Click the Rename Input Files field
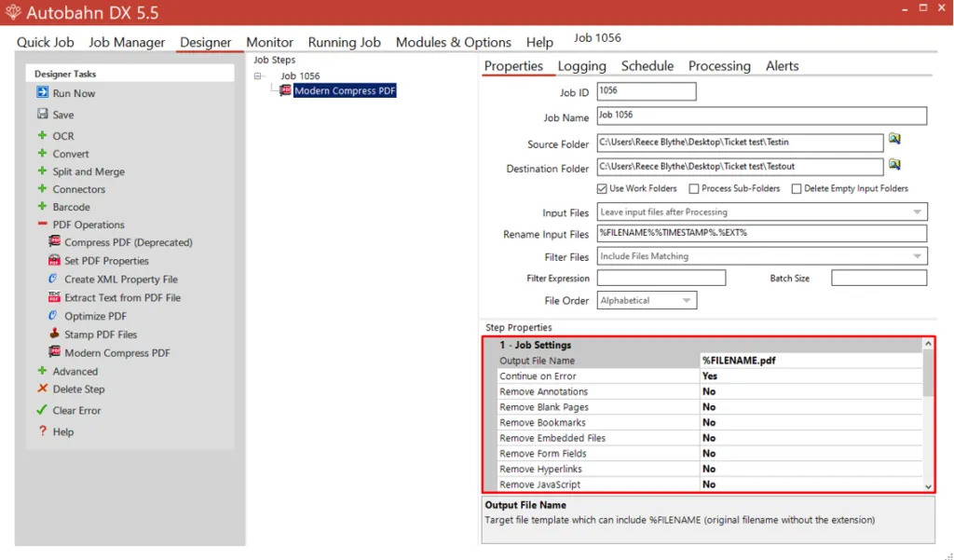The width and height of the screenshot is (954, 560). pyautogui.click(x=762, y=233)
